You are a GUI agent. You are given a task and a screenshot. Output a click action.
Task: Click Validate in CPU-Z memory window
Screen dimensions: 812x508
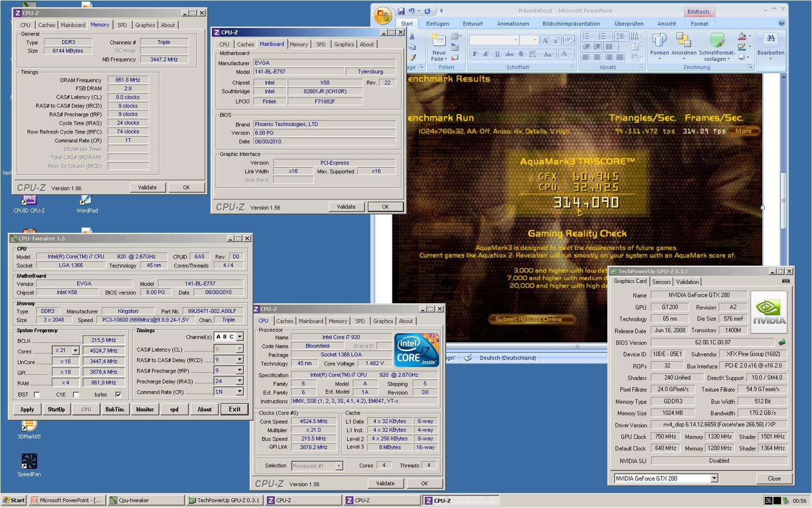pyautogui.click(x=147, y=187)
